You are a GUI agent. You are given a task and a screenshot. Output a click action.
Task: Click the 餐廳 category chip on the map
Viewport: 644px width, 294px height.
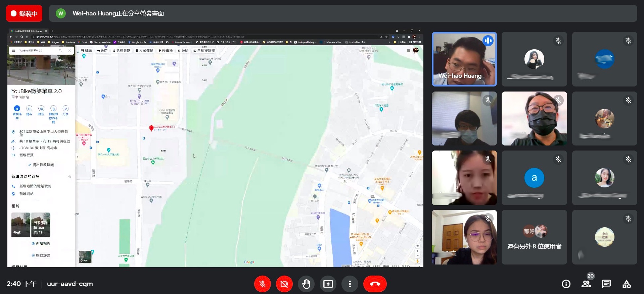click(86, 51)
